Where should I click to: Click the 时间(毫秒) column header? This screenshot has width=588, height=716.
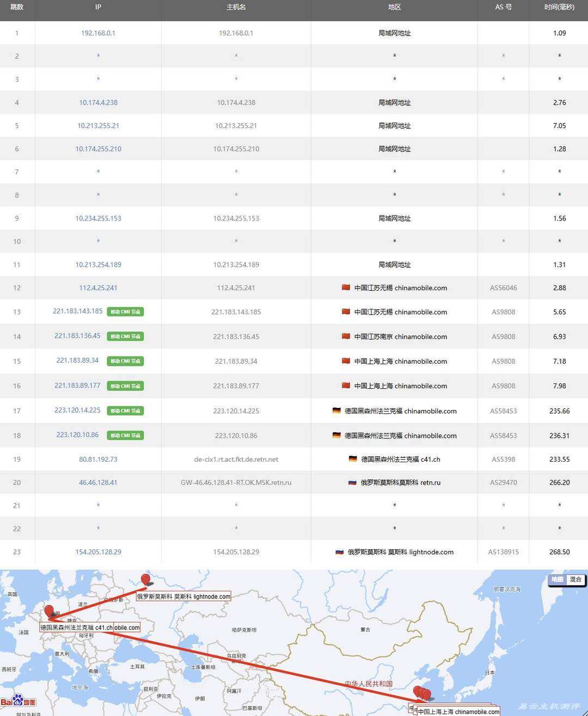(559, 7)
